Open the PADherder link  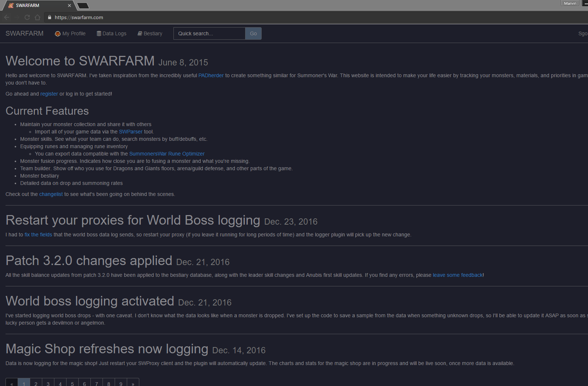(x=211, y=75)
